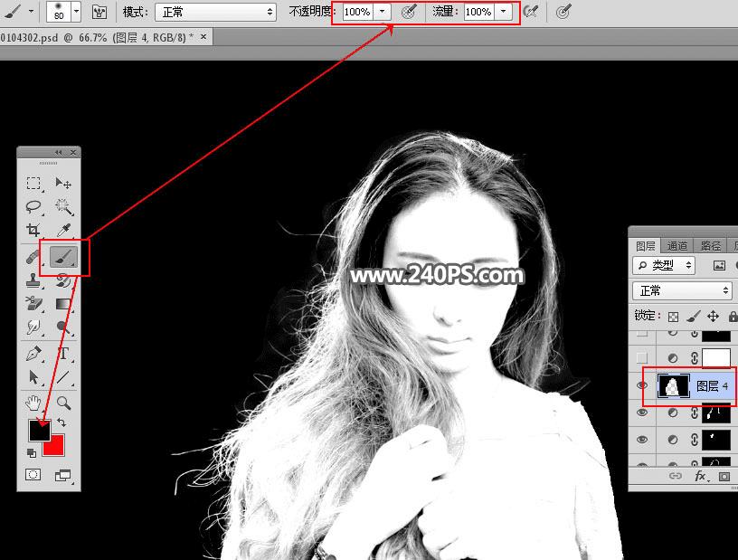738x560 pixels.
Task: Choose the Magic Wand tool
Action: pyautogui.click(x=63, y=206)
